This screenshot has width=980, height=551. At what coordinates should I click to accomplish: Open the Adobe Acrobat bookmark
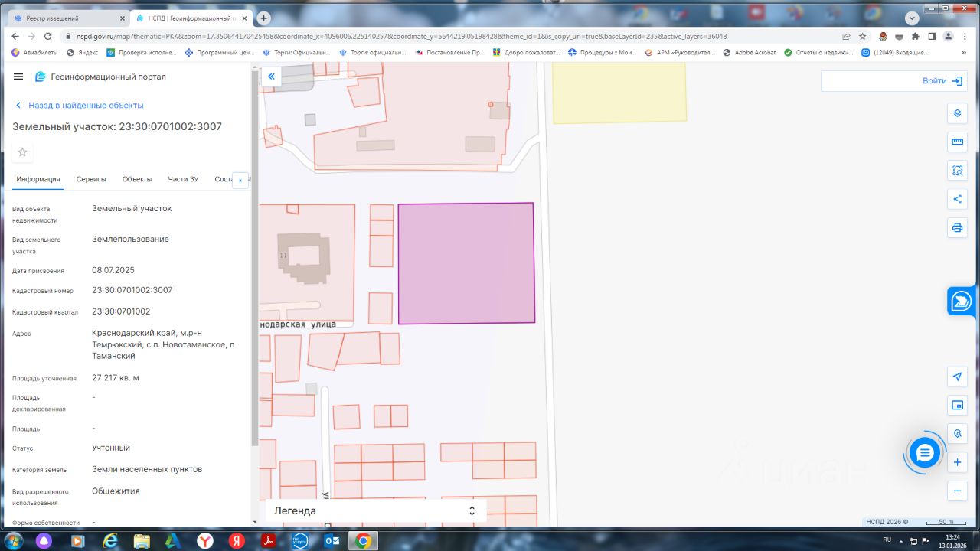point(750,53)
